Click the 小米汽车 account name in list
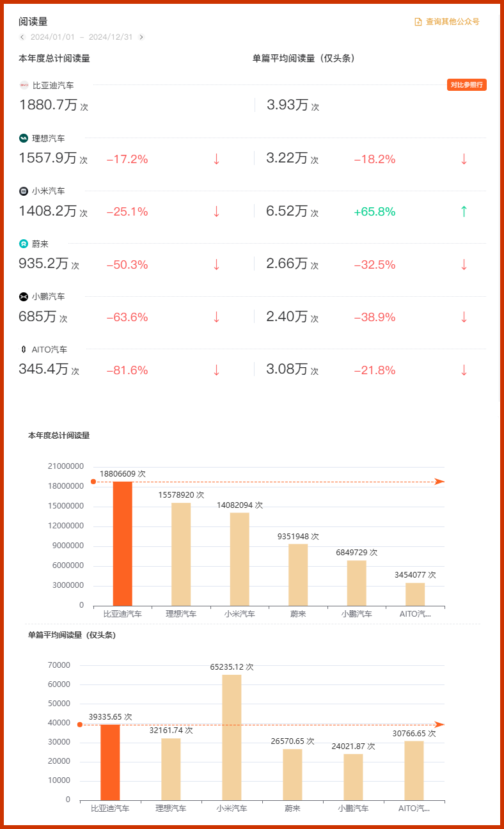Image resolution: width=504 pixels, height=829 pixels. [49, 191]
